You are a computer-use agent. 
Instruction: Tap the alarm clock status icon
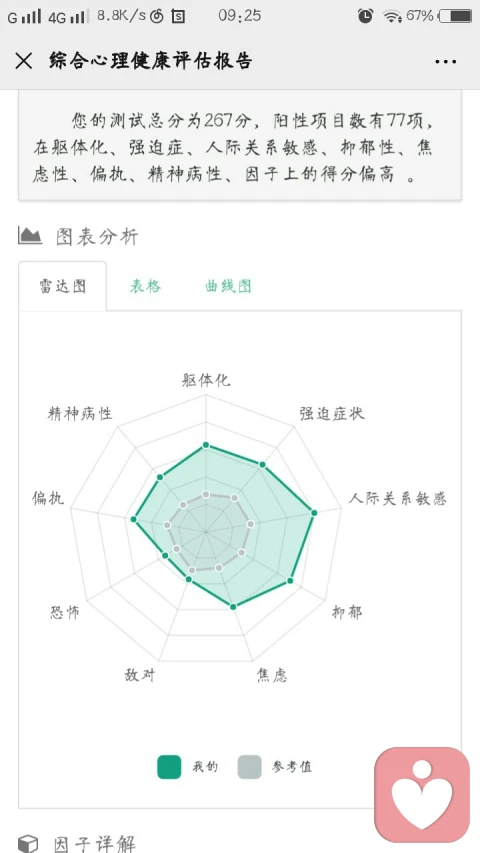click(x=365, y=16)
